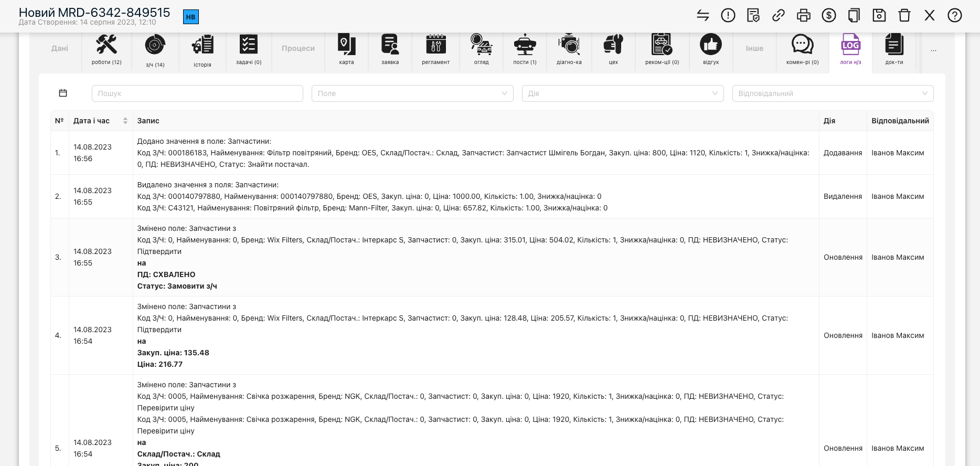Viewport: 980px width, 466px height.
Task: Click the dollar payment icon
Action: point(828,16)
